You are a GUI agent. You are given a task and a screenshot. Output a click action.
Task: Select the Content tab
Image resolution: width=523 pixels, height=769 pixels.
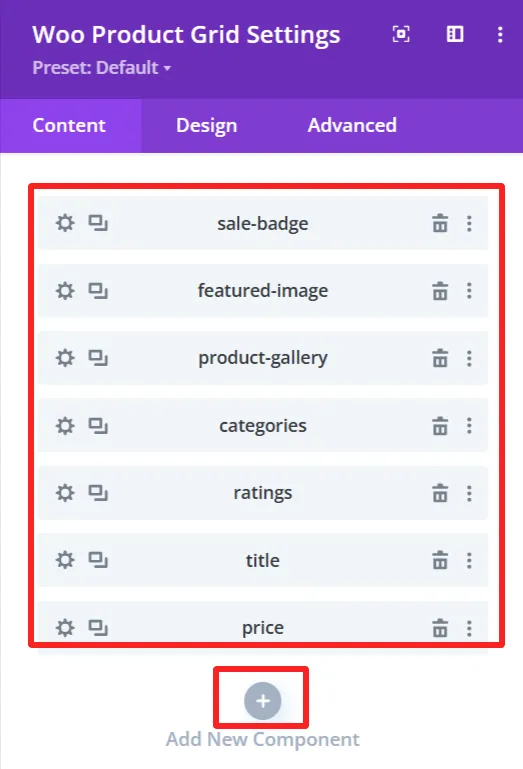click(x=69, y=126)
